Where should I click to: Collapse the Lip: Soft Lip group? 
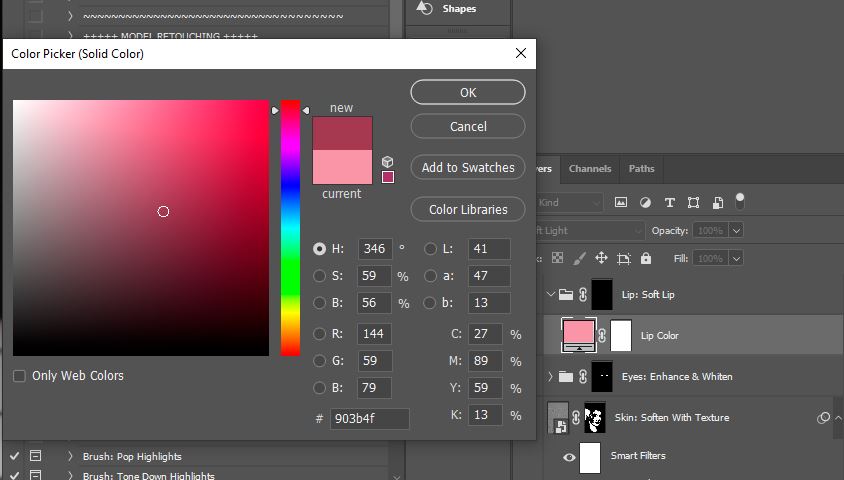(x=550, y=295)
